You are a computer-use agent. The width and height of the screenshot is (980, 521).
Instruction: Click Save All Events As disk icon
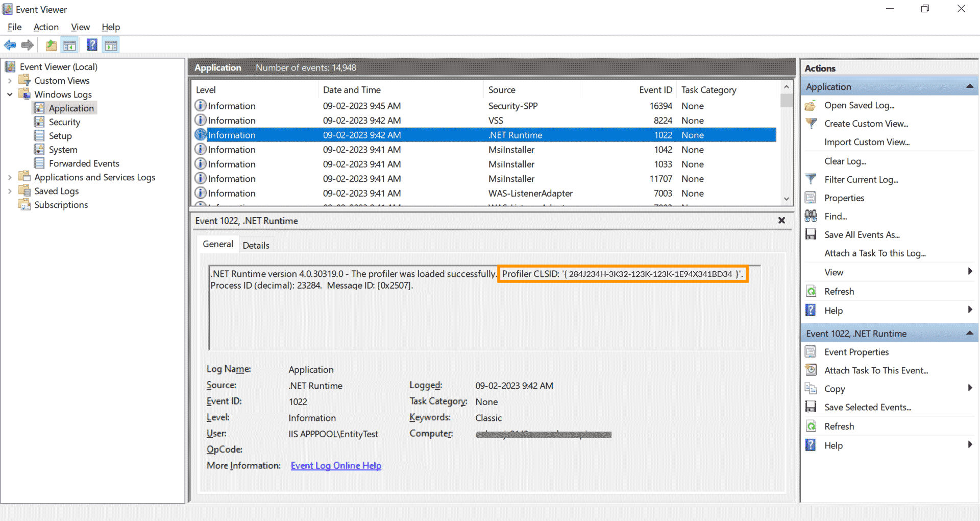coord(811,234)
